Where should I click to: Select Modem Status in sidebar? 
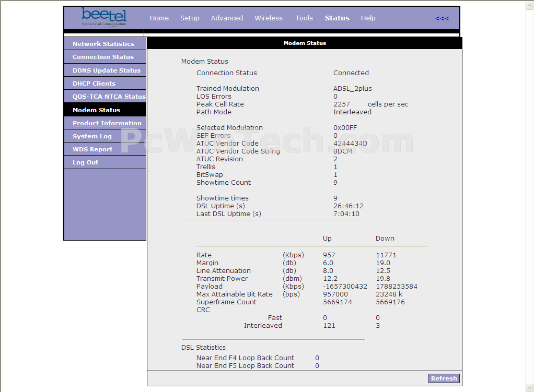(105, 110)
